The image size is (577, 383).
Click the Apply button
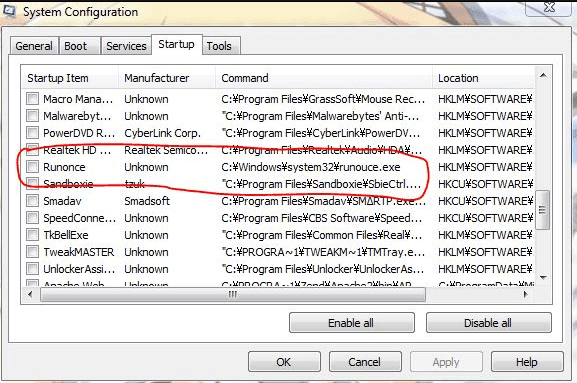pyautogui.click(x=446, y=362)
